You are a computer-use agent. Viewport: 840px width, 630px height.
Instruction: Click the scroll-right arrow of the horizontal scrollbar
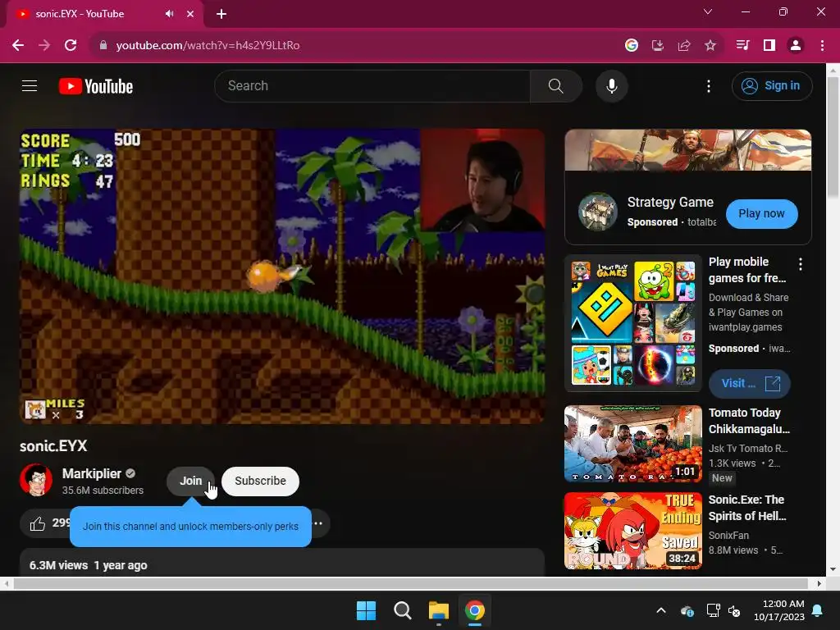click(819, 583)
